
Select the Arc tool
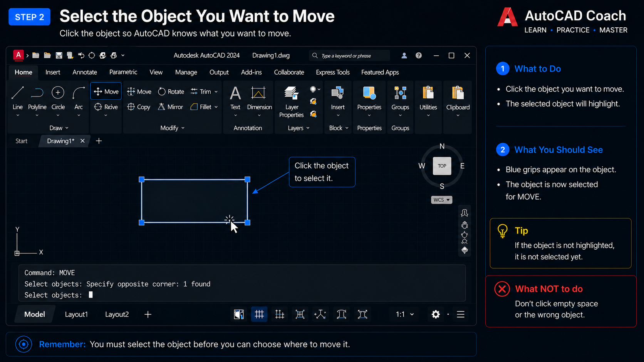click(x=79, y=98)
